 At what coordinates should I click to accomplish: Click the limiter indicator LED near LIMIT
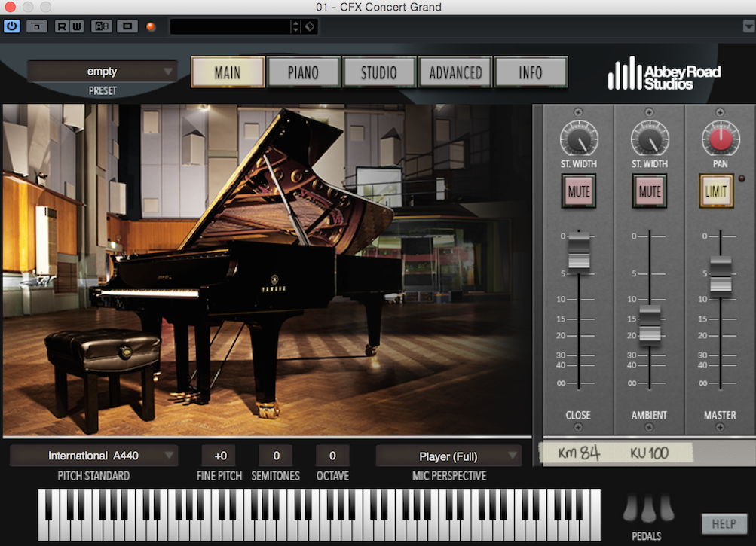[742, 178]
